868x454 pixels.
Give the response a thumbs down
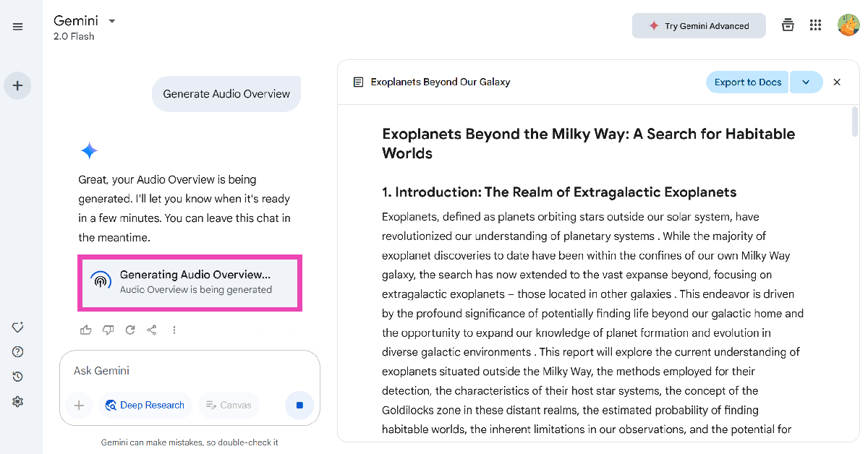(x=108, y=330)
